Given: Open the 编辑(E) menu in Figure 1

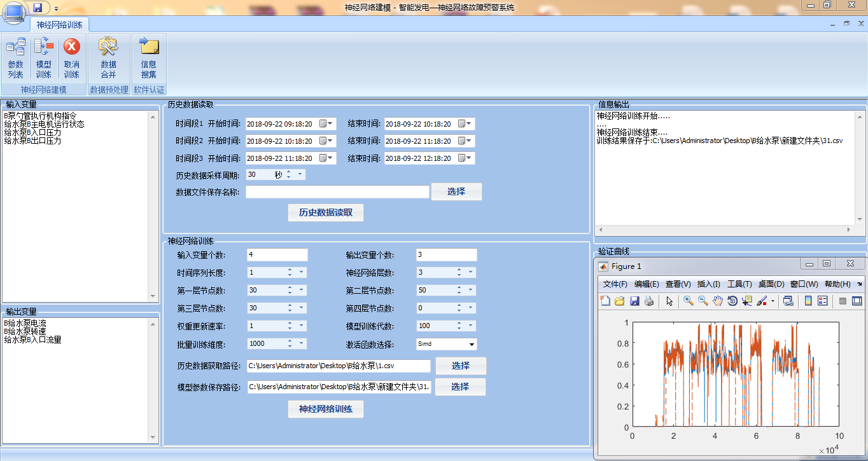Looking at the screenshot, I should [x=647, y=284].
